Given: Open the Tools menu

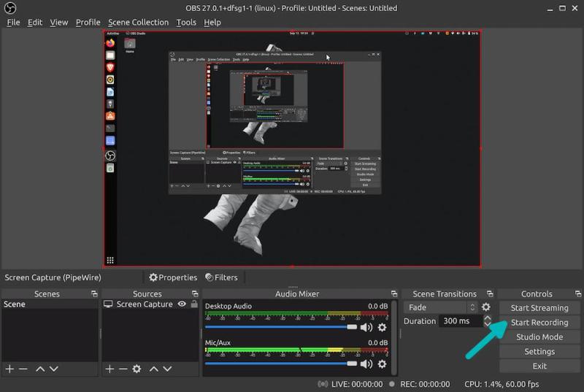Looking at the screenshot, I should 186,22.
